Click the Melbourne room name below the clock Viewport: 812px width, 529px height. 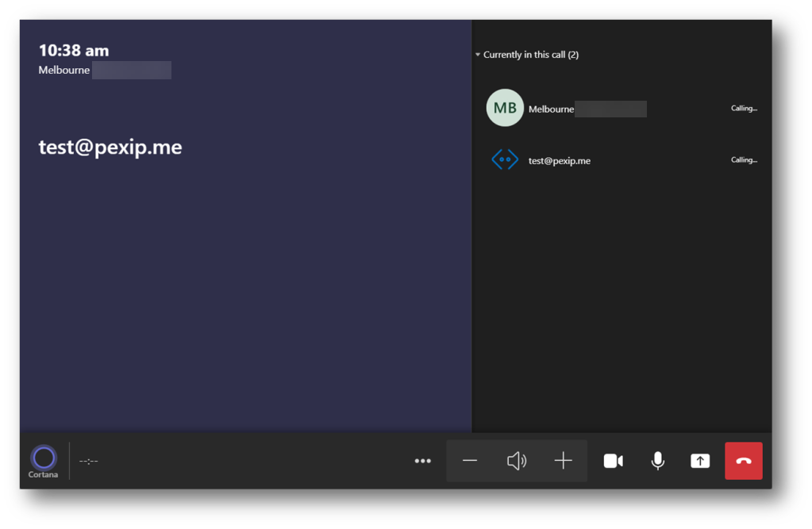pos(64,71)
